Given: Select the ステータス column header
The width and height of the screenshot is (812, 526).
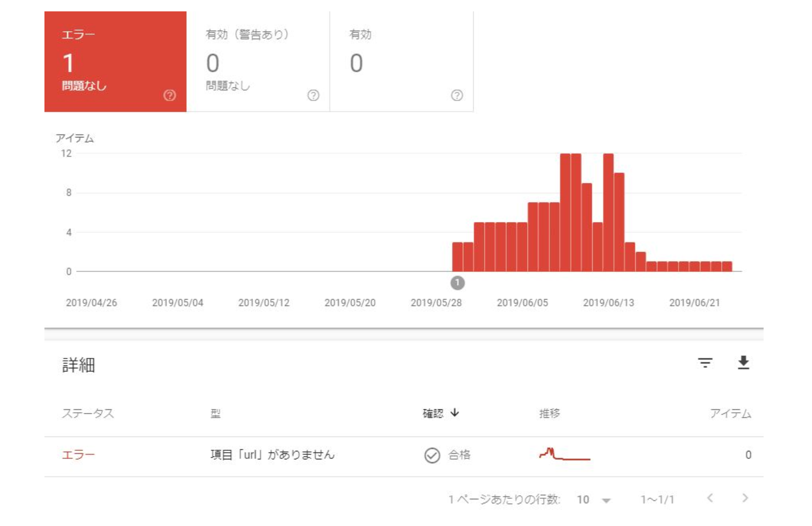Looking at the screenshot, I should pos(87,412).
